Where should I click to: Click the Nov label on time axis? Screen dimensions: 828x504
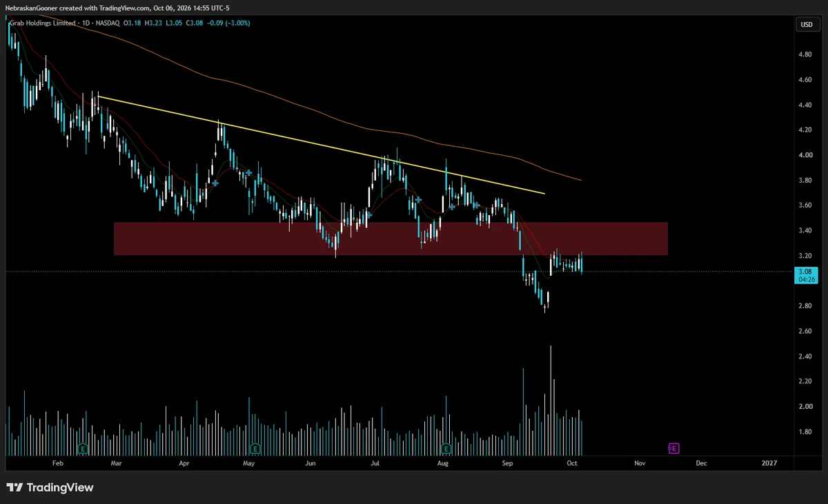tap(639, 464)
